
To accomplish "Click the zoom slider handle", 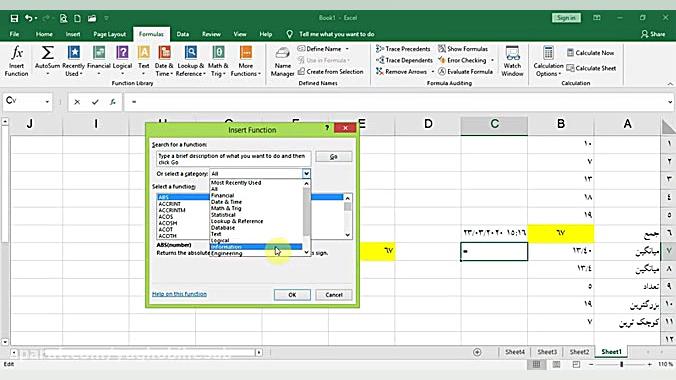I will click(621, 364).
